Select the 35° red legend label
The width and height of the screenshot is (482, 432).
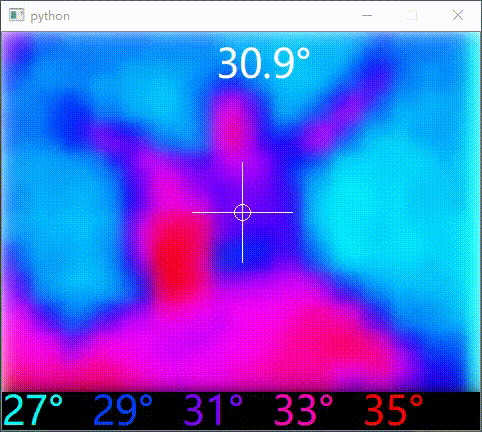393,410
